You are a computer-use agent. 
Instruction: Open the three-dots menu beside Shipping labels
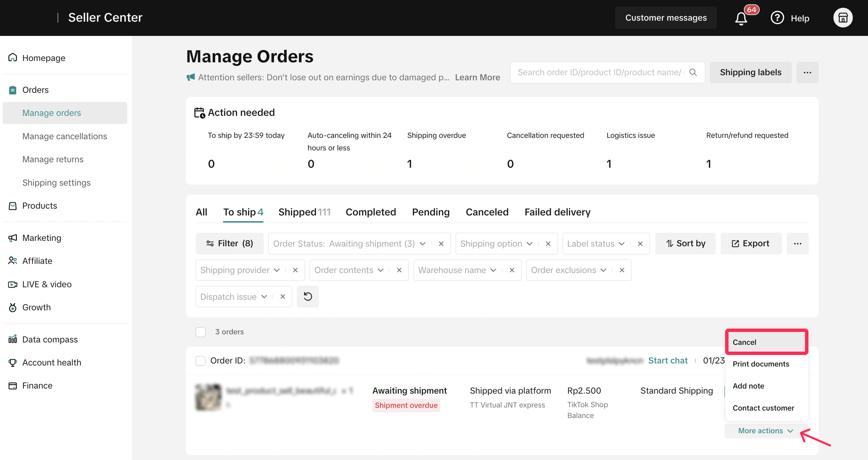point(807,72)
